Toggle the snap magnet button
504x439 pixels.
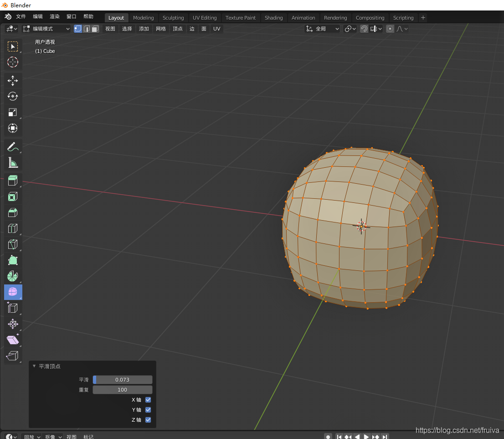[364, 29]
